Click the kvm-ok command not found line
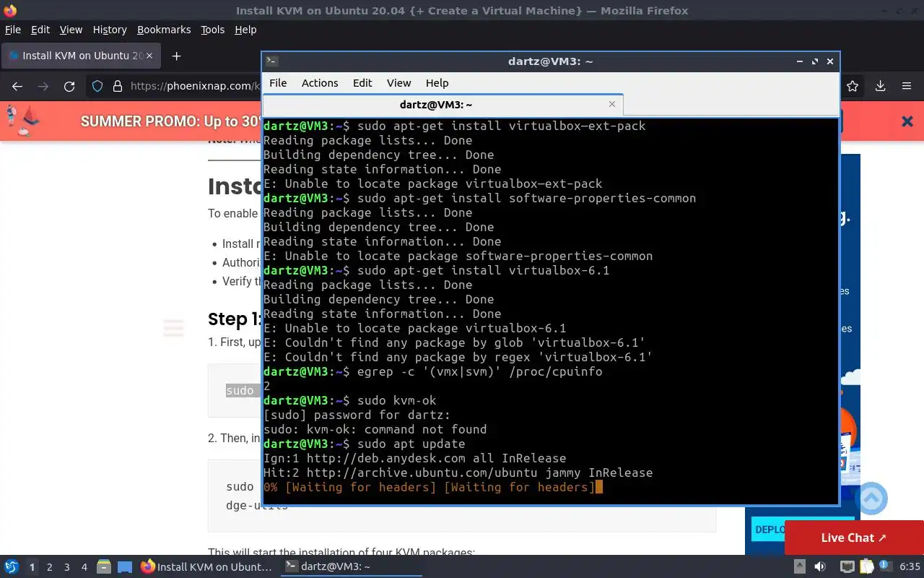The height and width of the screenshot is (578, 924). pos(375,429)
